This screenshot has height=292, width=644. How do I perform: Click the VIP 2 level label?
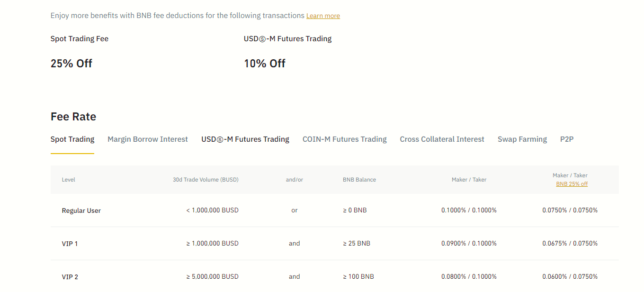click(x=70, y=276)
